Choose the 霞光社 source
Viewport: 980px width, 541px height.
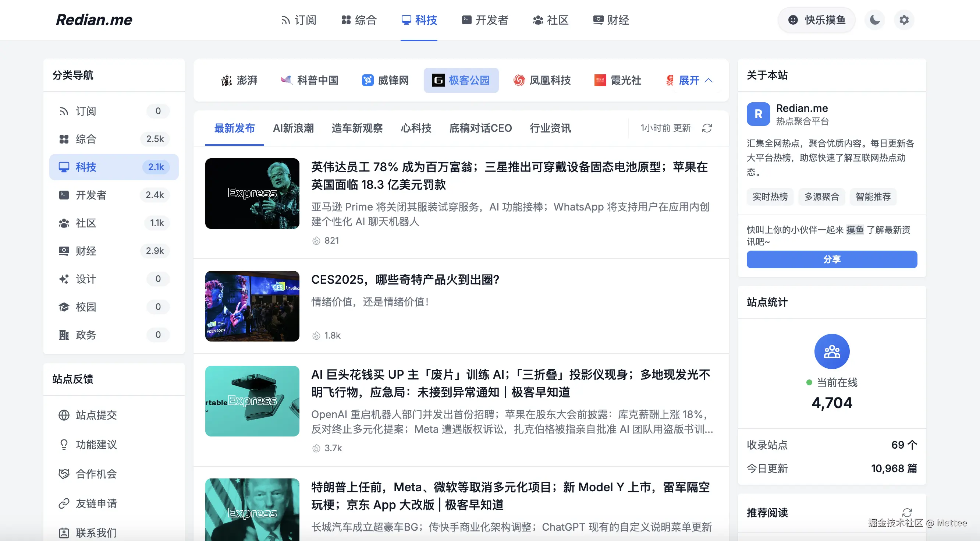618,80
